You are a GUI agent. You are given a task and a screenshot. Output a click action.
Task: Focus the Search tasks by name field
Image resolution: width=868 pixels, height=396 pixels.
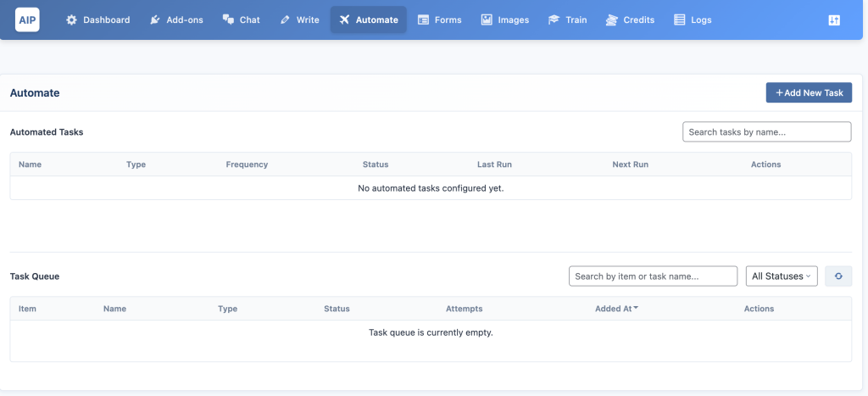[x=766, y=131]
